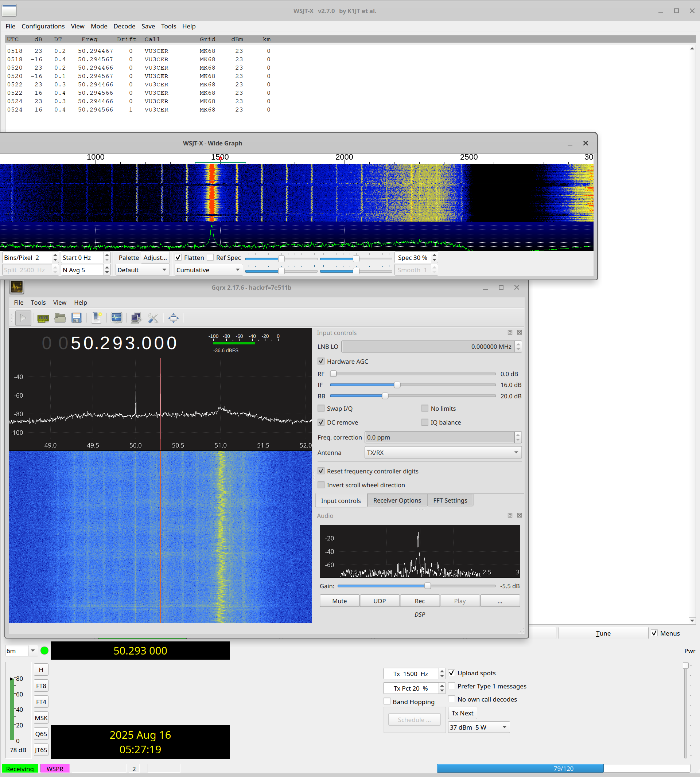The image size is (700, 777).
Task: Enable Band Hopping checkbox
Action: coord(387,701)
